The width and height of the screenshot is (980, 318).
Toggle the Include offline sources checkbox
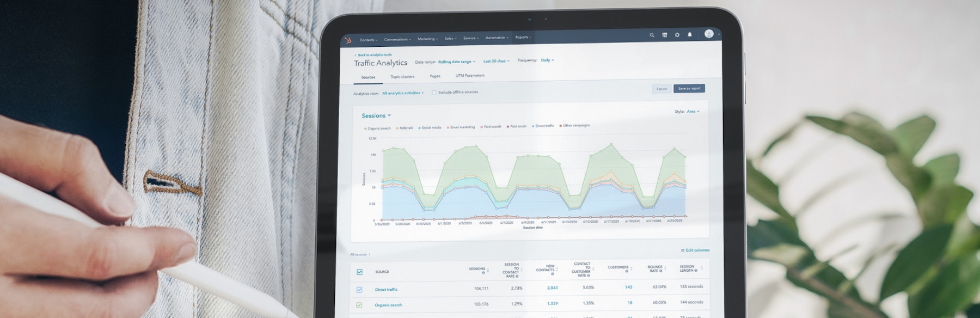(434, 93)
